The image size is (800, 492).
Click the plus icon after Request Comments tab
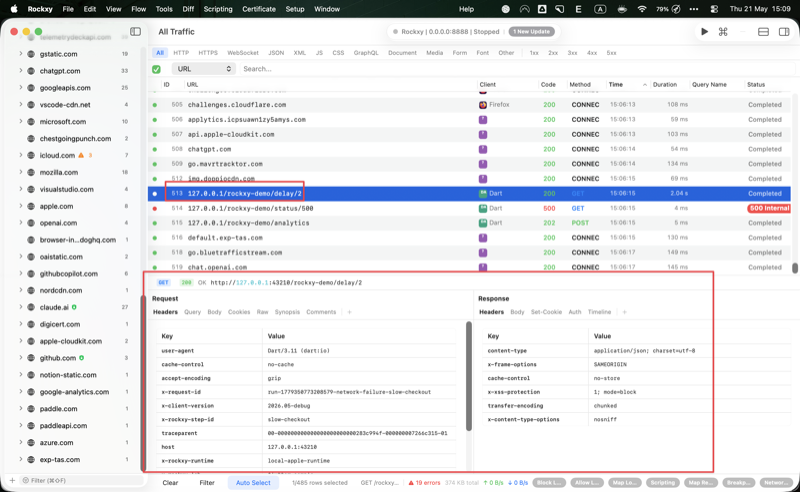point(349,312)
